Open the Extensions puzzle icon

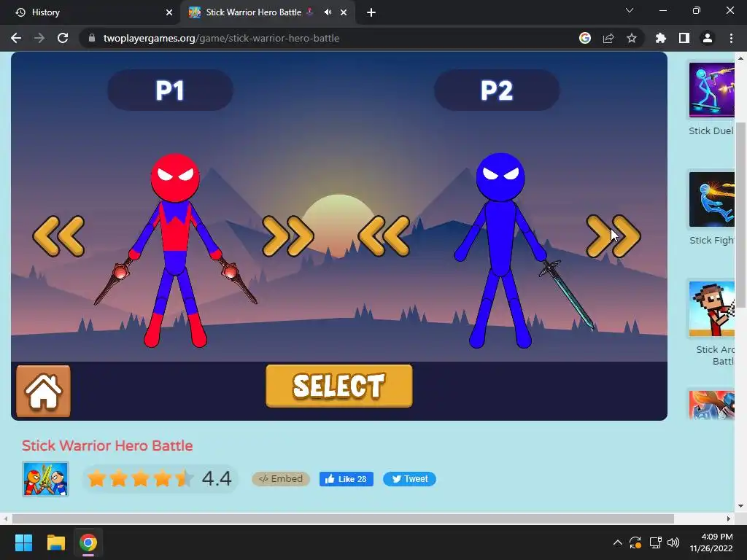tap(661, 38)
